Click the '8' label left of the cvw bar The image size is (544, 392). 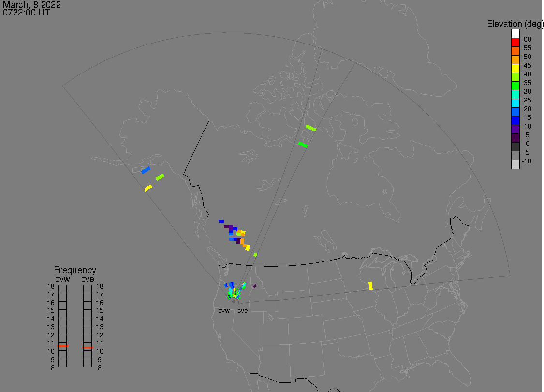pyautogui.click(x=53, y=368)
